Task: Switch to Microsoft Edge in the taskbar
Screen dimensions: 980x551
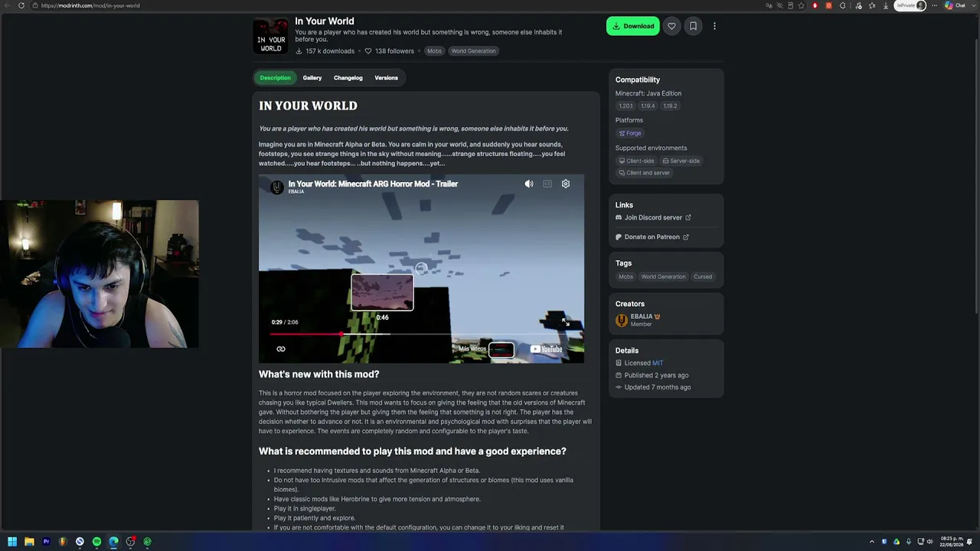Action: pyautogui.click(x=113, y=542)
